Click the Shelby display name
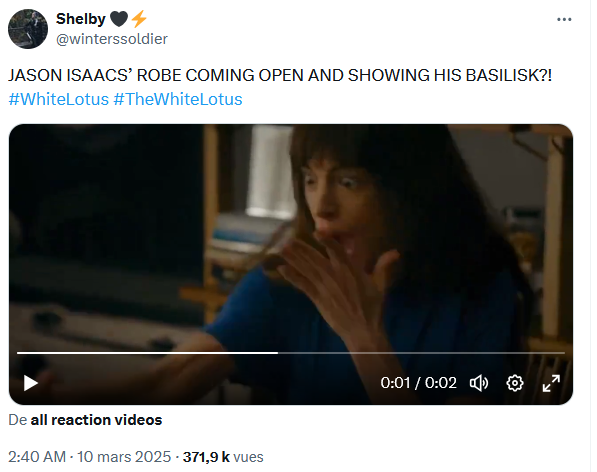 81,19
